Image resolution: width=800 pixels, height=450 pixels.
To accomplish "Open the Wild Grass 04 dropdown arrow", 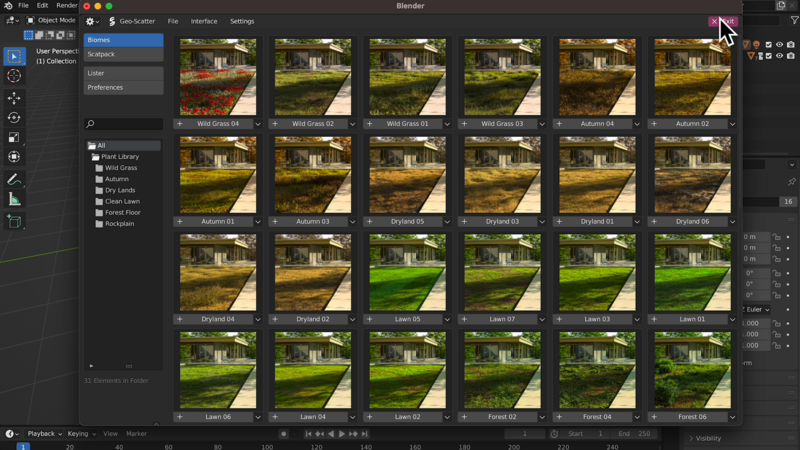I will coord(258,123).
